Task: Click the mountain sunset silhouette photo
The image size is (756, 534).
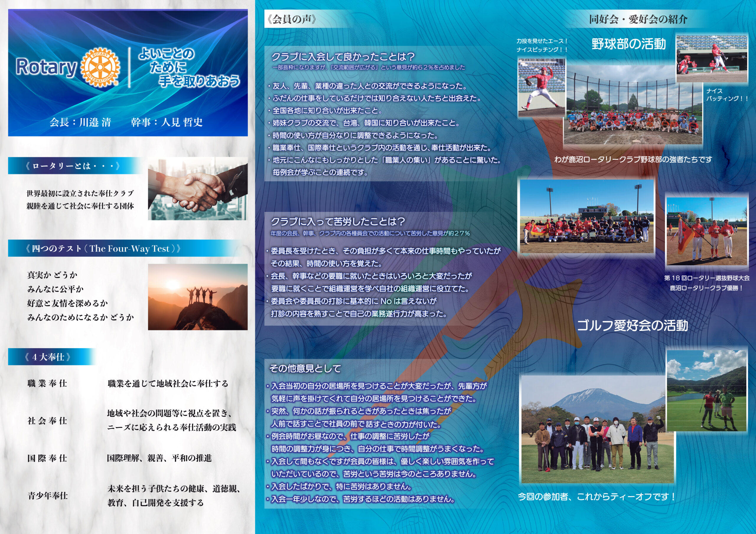Action: click(198, 297)
